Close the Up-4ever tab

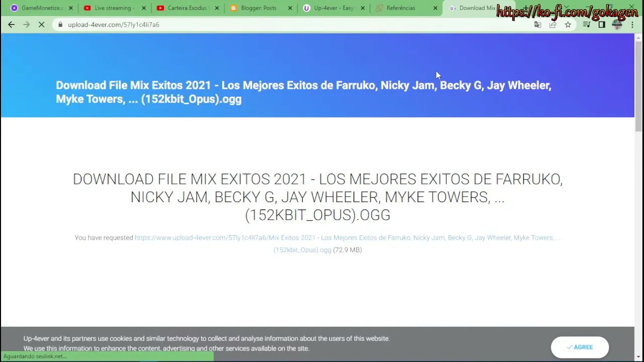pos(363,8)
